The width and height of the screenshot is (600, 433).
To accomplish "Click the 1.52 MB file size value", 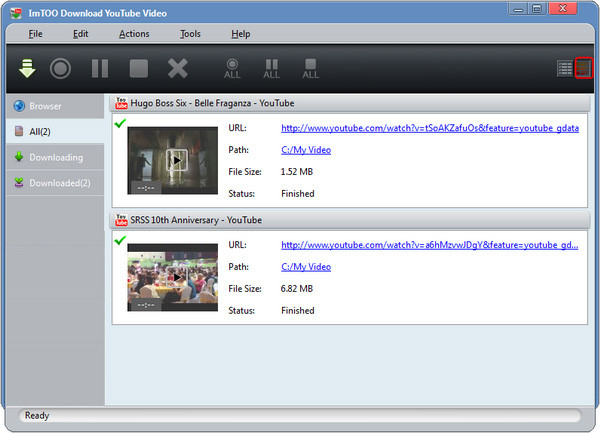I will click(297, 172).
